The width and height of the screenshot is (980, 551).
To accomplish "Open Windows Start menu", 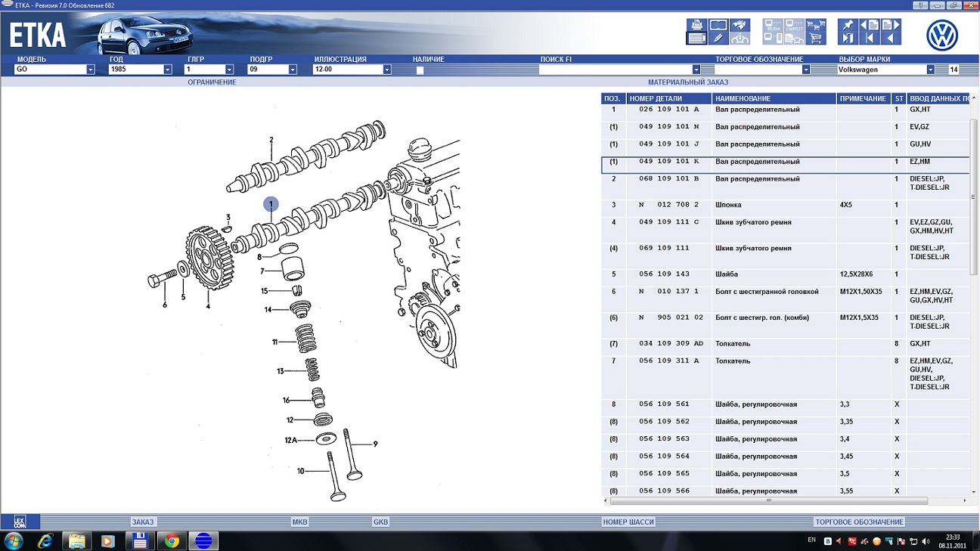I will click(14, 540).
